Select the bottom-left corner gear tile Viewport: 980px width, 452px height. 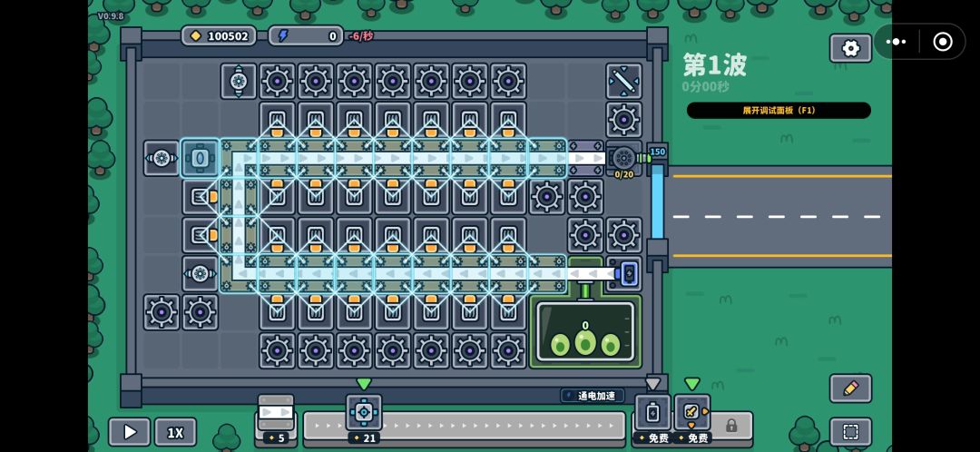coord(162,312)
